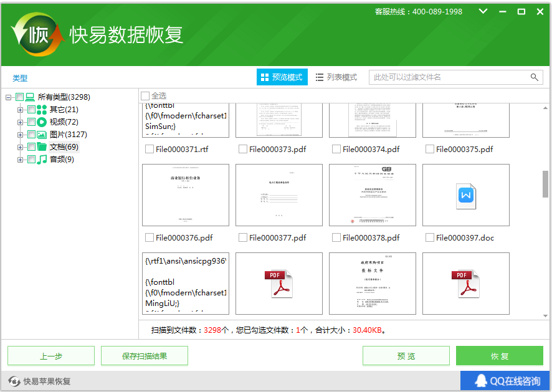Expand the 文档(69) tree node
Viewport: 552px width, 392px height.
click(20, 147)
